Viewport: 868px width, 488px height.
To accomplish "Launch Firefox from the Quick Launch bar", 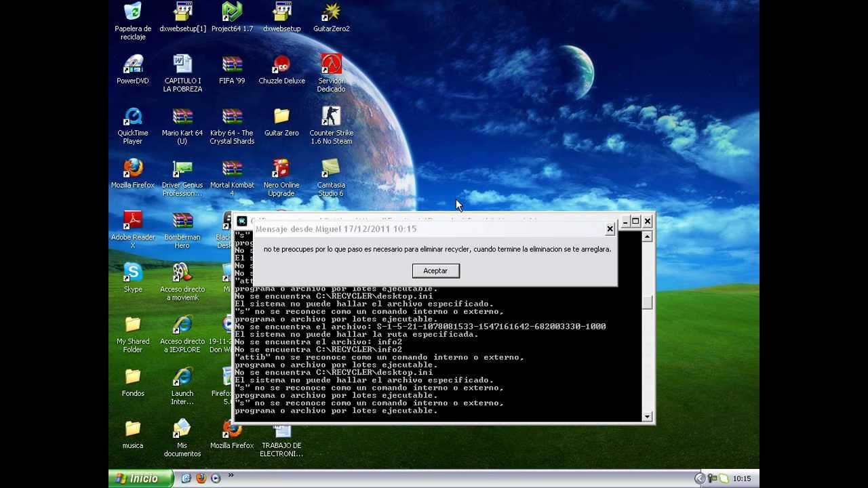I will (201, 479).
